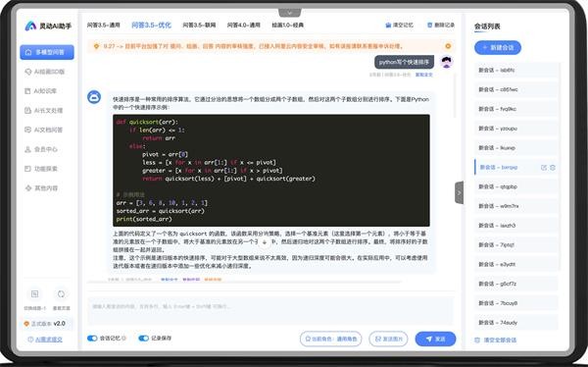Screen dimensions: 588x367
Task: Toggle the 会话记忆 switch
Action: point(92,339)
